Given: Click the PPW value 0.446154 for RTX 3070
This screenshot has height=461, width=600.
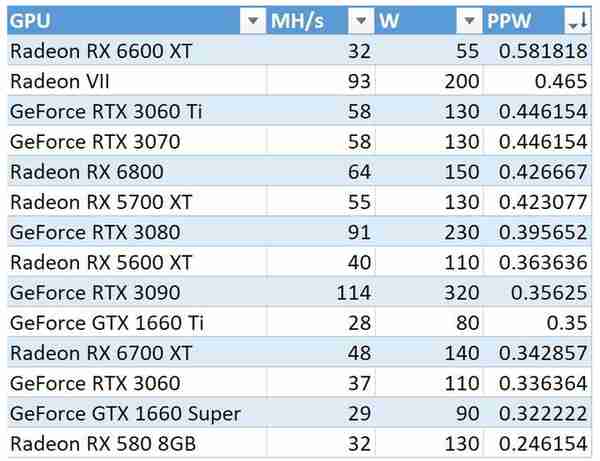Looking at the screenshot, I should click(543, 142).
